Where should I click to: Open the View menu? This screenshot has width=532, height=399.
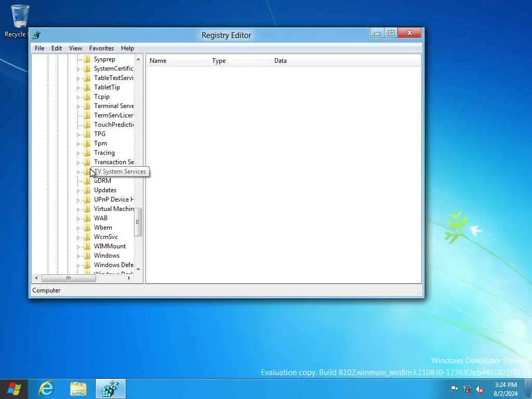tap(75, 48)
